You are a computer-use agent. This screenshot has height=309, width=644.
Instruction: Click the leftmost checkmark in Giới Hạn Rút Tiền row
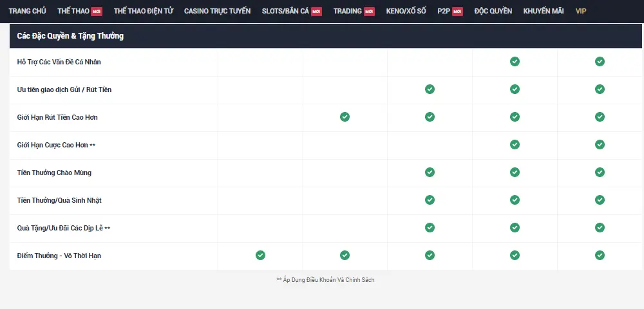345,117
